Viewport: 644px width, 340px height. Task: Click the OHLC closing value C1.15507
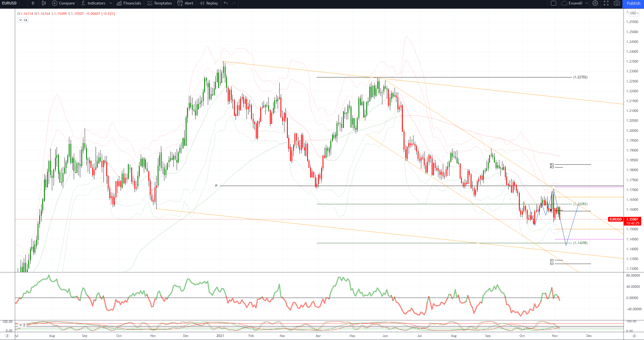coord(76,13)
